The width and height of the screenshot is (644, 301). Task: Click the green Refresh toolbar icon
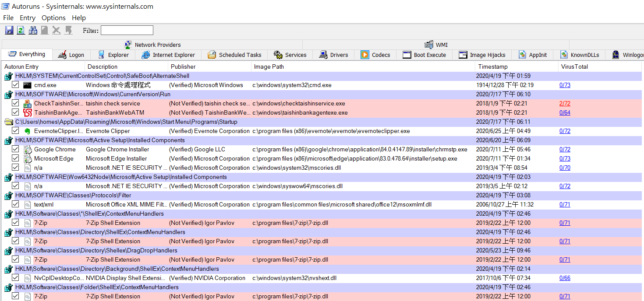(x=21, y=30)
